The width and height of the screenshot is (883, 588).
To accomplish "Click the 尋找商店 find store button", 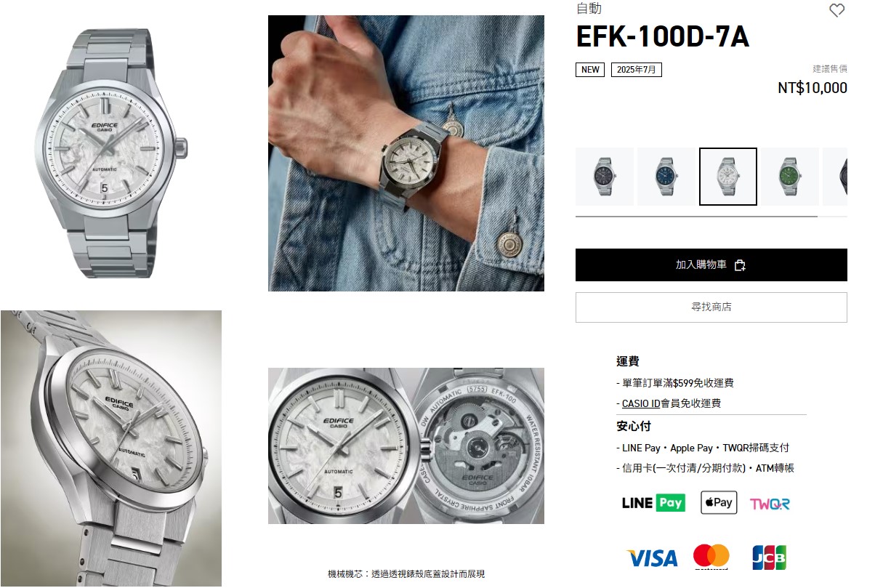I will [711, 307].
